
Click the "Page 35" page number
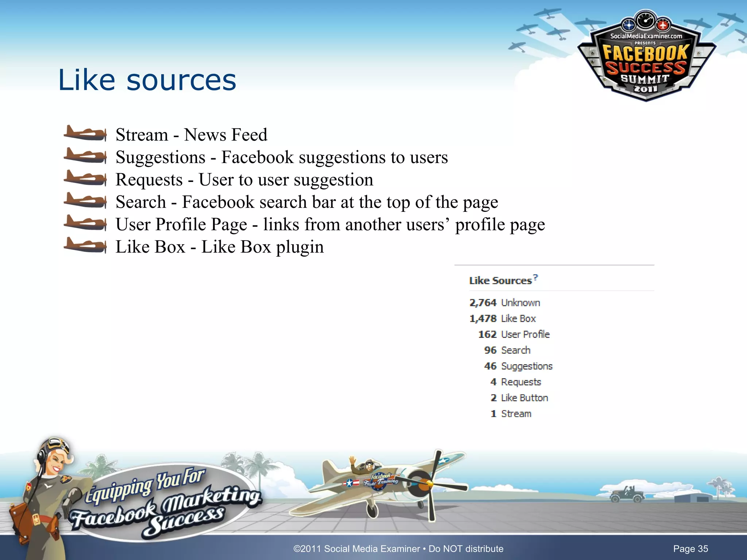click(x=690, y=549)
